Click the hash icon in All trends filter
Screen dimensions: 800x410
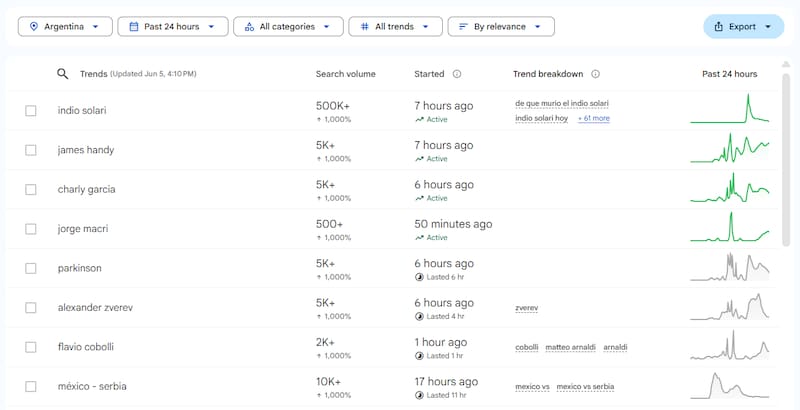point(364,27)
